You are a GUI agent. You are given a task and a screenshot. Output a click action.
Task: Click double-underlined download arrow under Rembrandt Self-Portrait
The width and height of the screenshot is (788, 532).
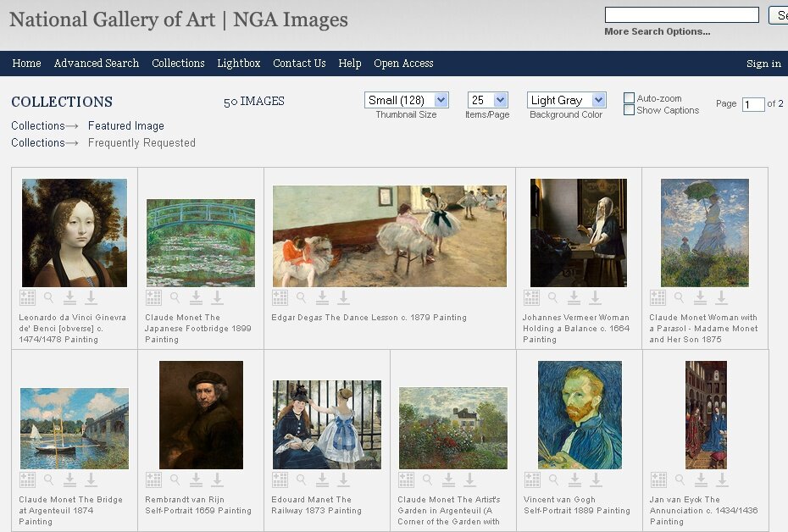tap(196, 480)
